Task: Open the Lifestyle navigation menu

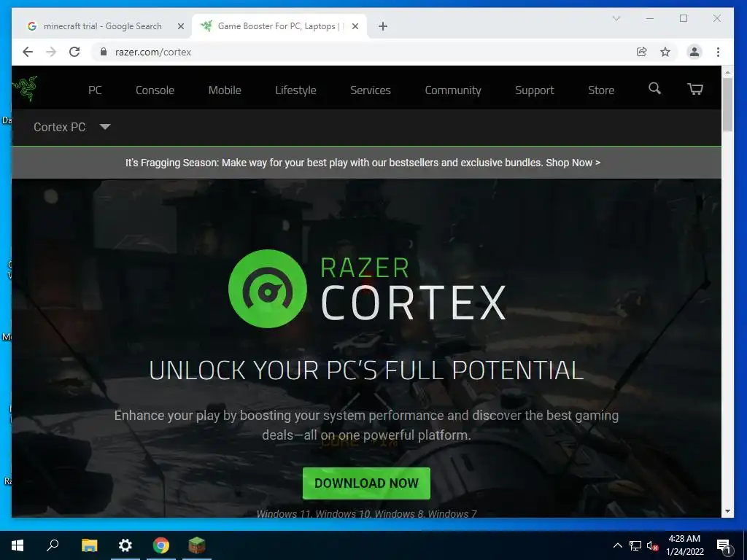Action: 295,90
